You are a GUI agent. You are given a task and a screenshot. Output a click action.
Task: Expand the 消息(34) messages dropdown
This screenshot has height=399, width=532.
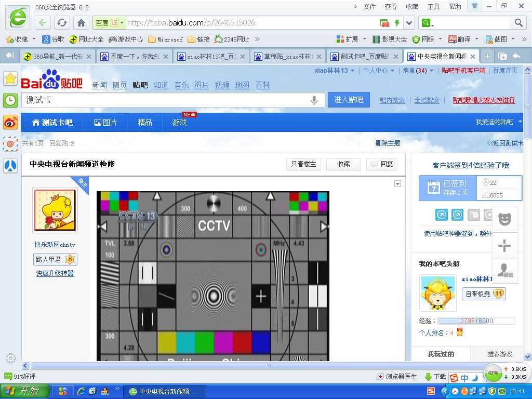(432, 71)
